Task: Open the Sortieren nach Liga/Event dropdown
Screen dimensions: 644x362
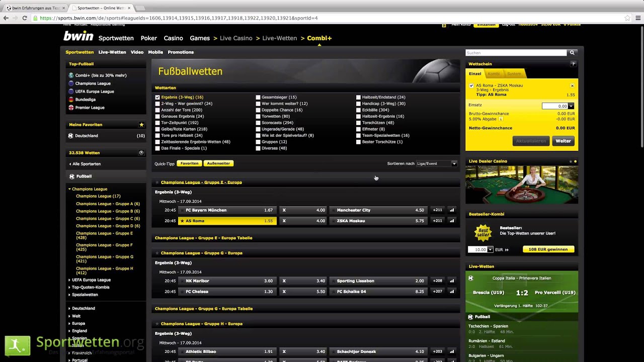Action: pyautogui.click(x=437, y=163)
